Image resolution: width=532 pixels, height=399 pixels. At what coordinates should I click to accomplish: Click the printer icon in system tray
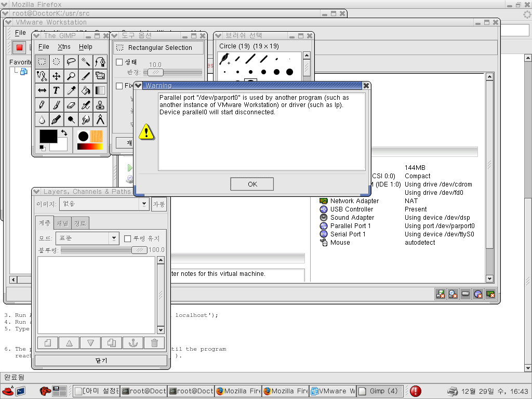pyautogui.click(x=453, y=391)
